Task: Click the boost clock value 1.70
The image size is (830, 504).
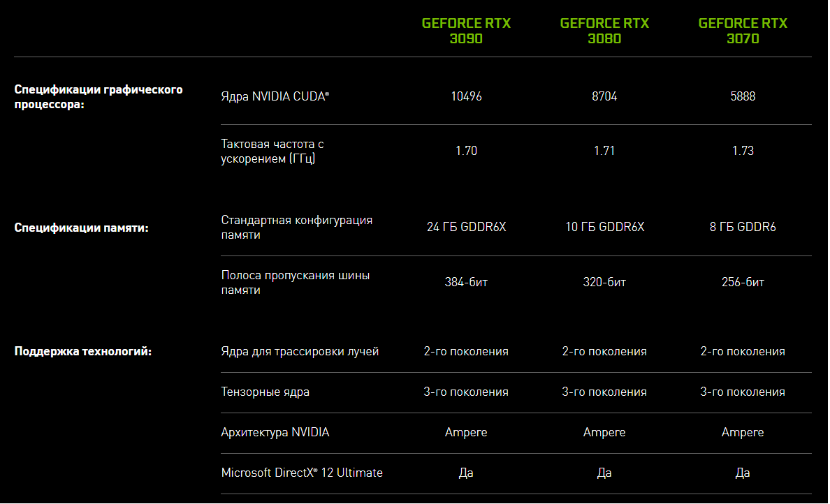Action: pyautogui.click(x=466, y=151)
